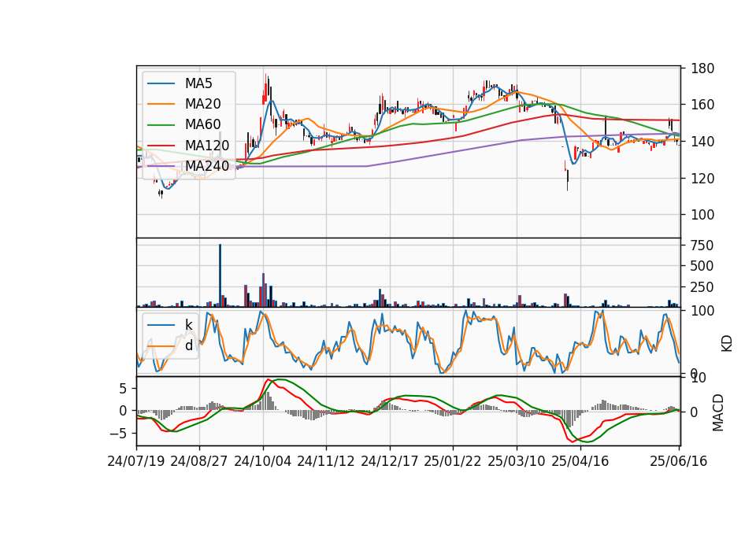The height and width of the screenshot is (543, 756).
Task: Click the 500 volume axis label
Action: pos(702,266)
